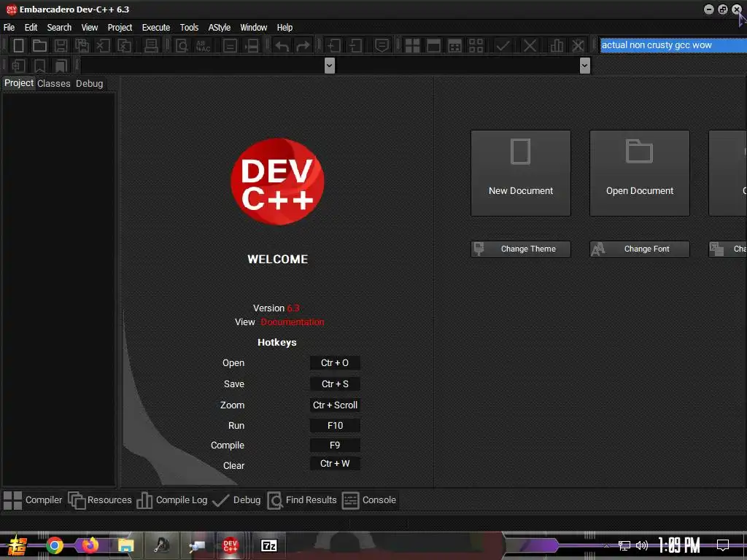Click the Debug checkmark toolbar icon
Image resolution: width=747 pixels, height=560 pixels.
(503, 46)
